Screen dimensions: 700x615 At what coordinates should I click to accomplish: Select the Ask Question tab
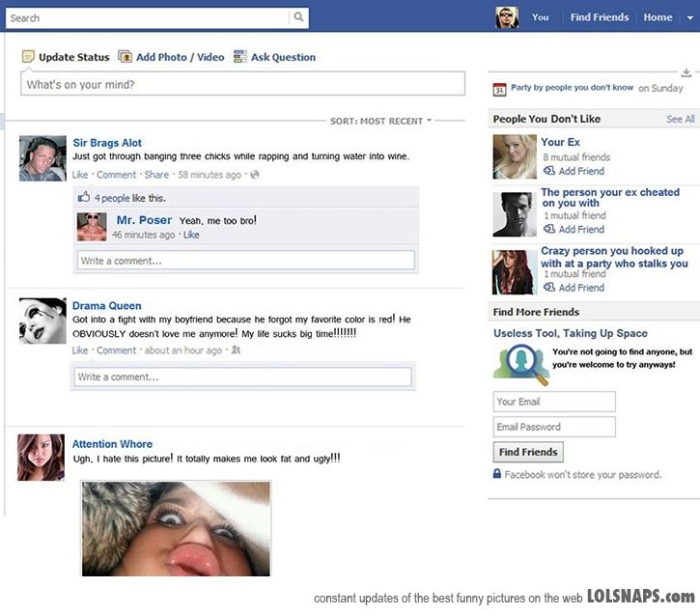[274, 57]
